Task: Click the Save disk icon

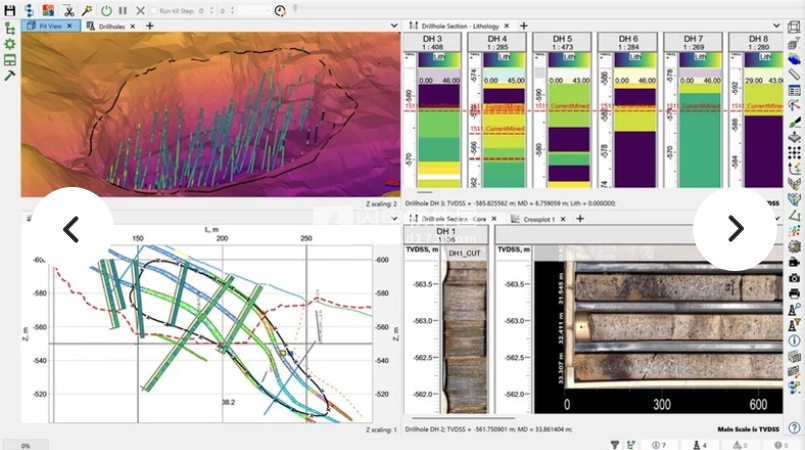Action: [x=9, y=10]
